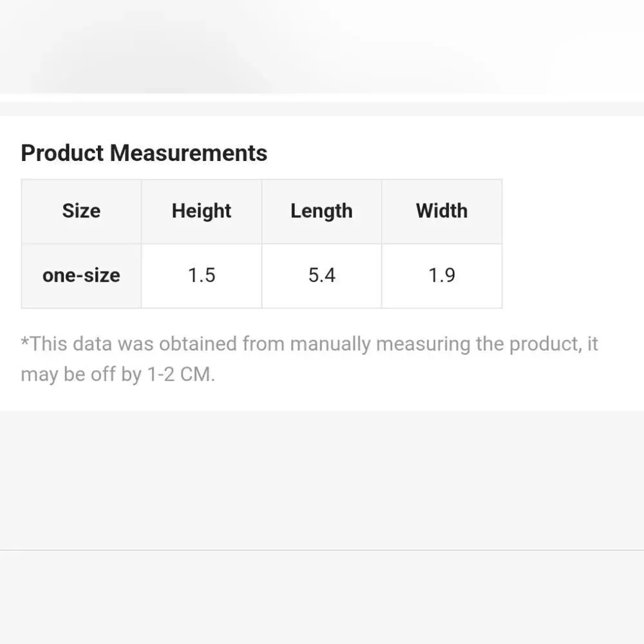Click the word 'Product' in the title

coord(62,153)
